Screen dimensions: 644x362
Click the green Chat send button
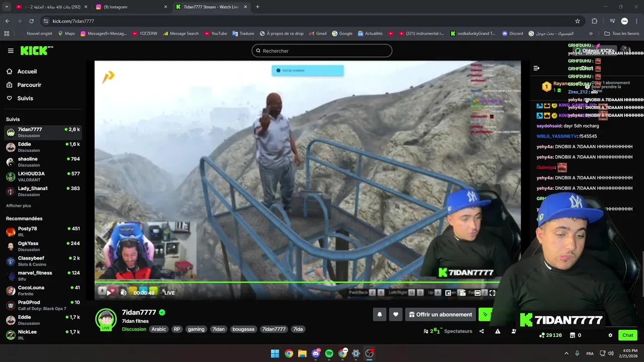pos(628,335)
